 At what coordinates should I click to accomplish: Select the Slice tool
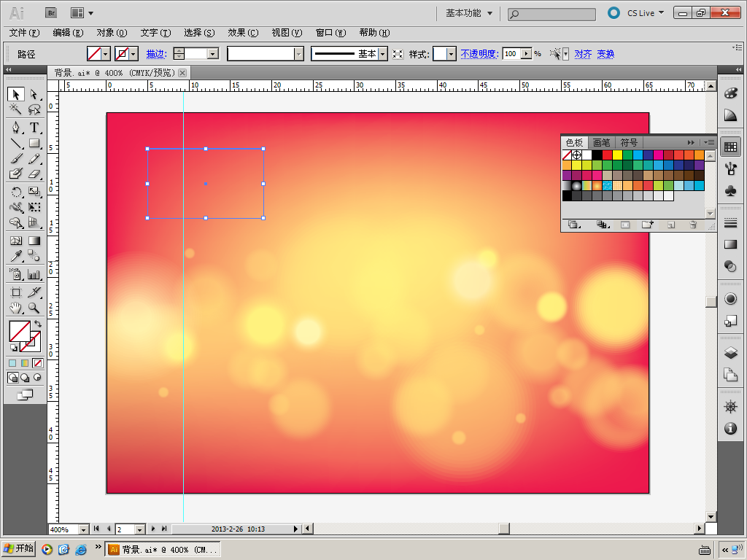click(x=34, y=292)
